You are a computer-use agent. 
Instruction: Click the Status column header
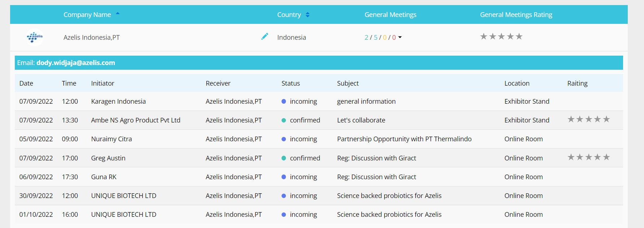pyautogui.click(x=291, y=83)
